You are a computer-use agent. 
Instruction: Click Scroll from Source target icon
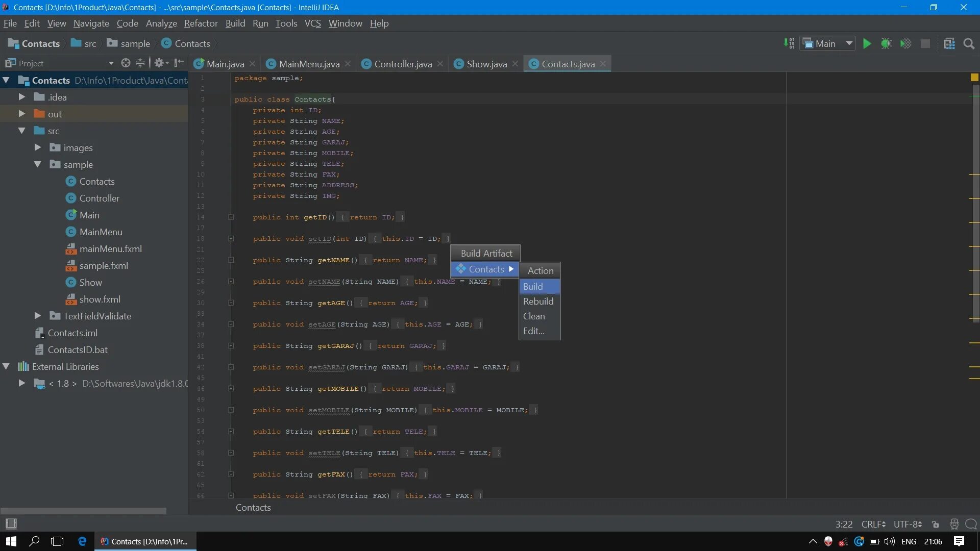click(126, 63)
